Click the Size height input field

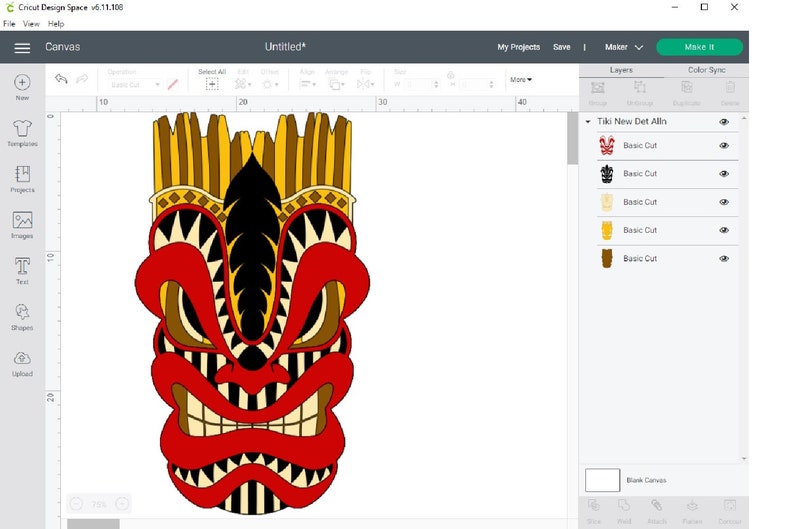(477, 85)
